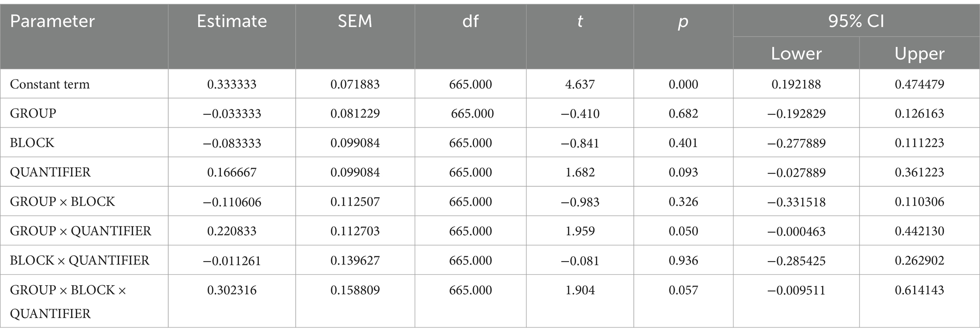
Task: Click the estimate value 0.333333
Action: tap(232, 84)
